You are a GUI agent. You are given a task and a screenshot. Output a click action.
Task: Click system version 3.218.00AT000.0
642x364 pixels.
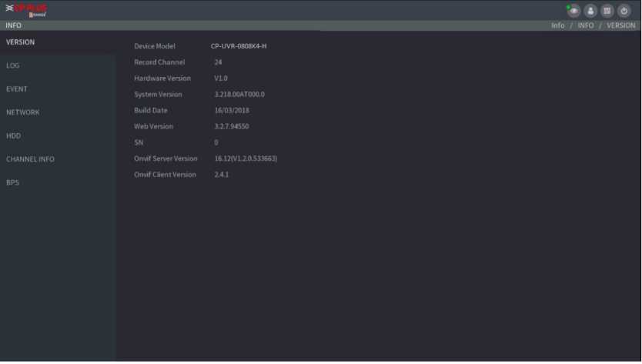239,94
